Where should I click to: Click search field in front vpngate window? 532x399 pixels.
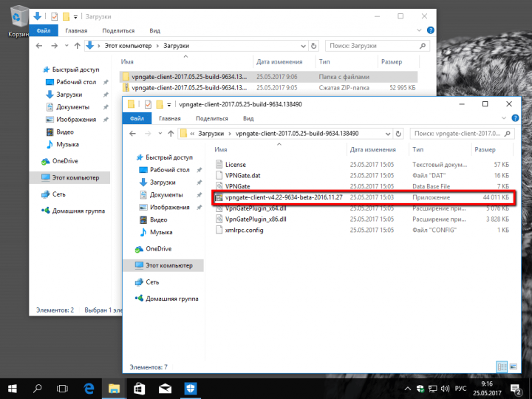coord(462,134)
